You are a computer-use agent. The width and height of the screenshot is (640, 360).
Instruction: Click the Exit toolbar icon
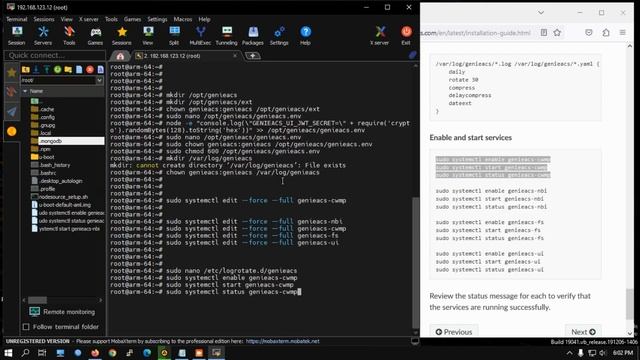406,36
